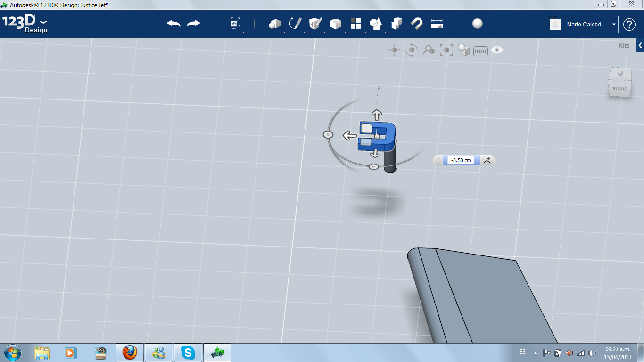The height and width of the screenshot is (362, 644).
Task: Click the up arrow move manipulator
Action: (376, 115)
